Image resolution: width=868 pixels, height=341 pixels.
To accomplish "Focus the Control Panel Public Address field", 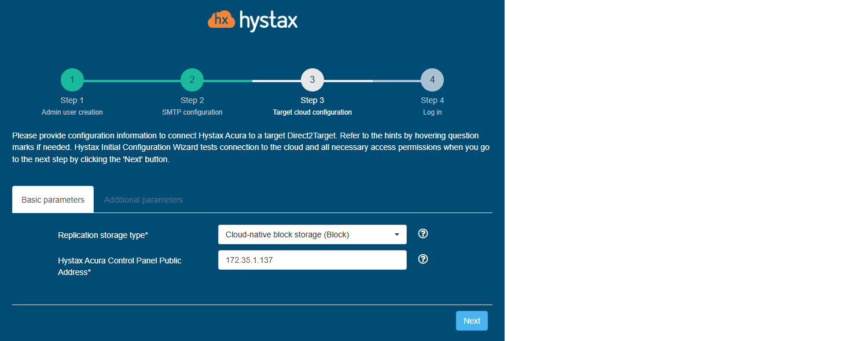I will [x=312, y=260].
